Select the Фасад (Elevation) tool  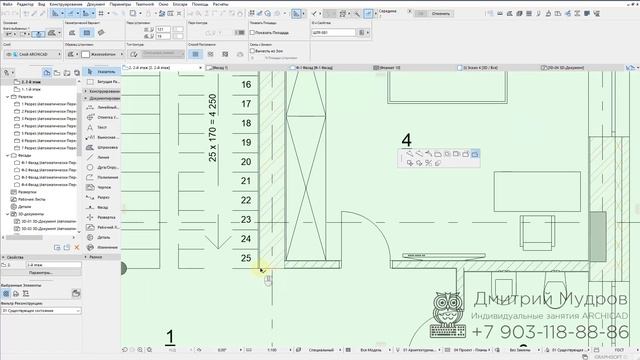[x=102, y=207]
